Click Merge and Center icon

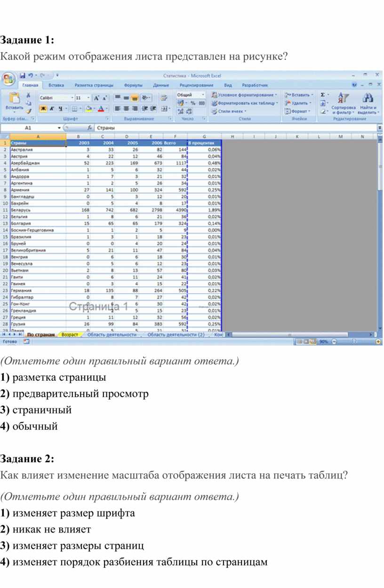click(x=164, y=109)
